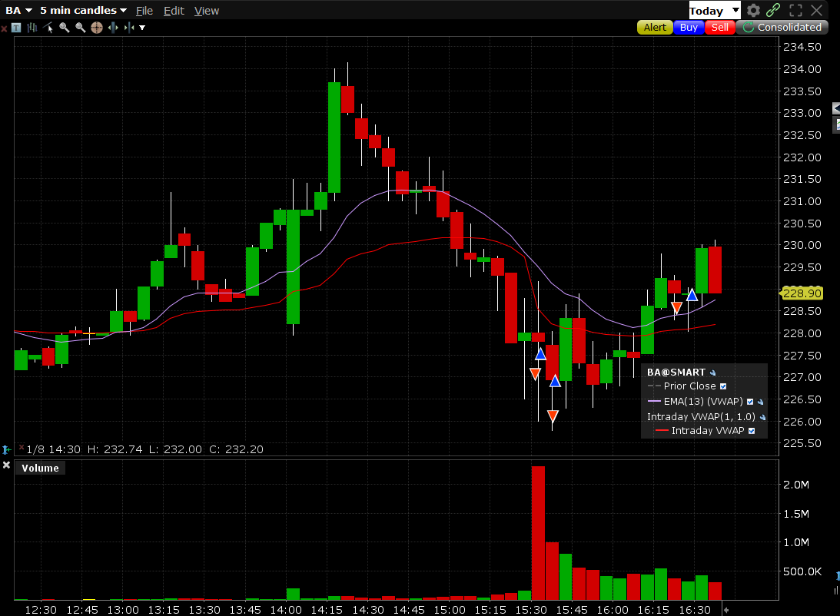This screenshot has height=616, width=840.
Task: Select the trendline drawing tool
Action: coord(48,28)
